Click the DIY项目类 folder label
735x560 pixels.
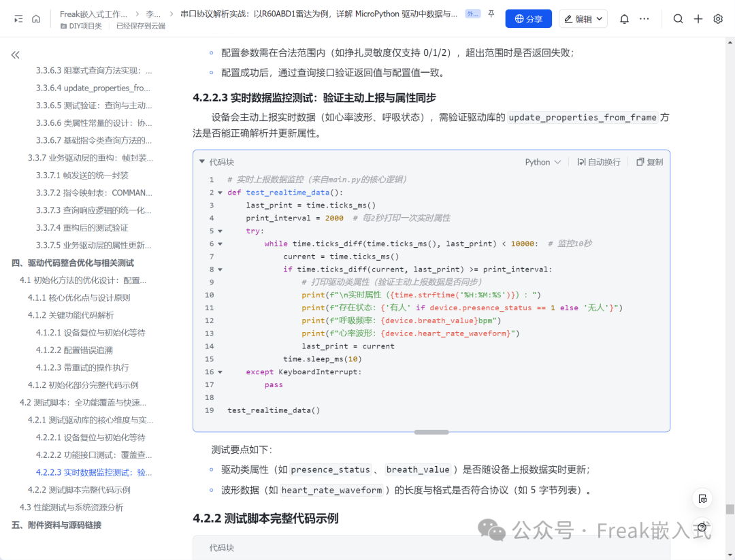click(85, 27)
